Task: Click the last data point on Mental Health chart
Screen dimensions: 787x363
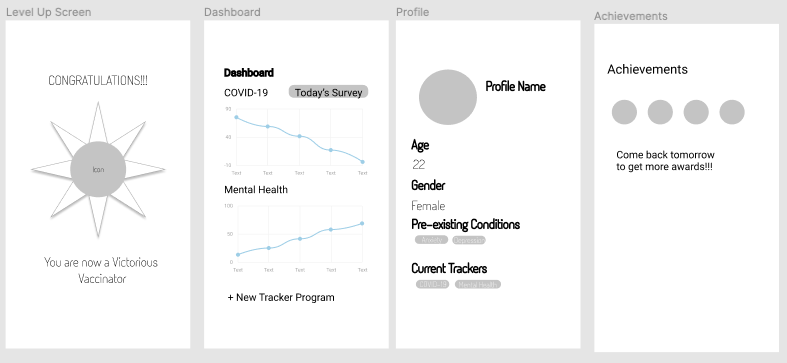Action: (362, 223)
